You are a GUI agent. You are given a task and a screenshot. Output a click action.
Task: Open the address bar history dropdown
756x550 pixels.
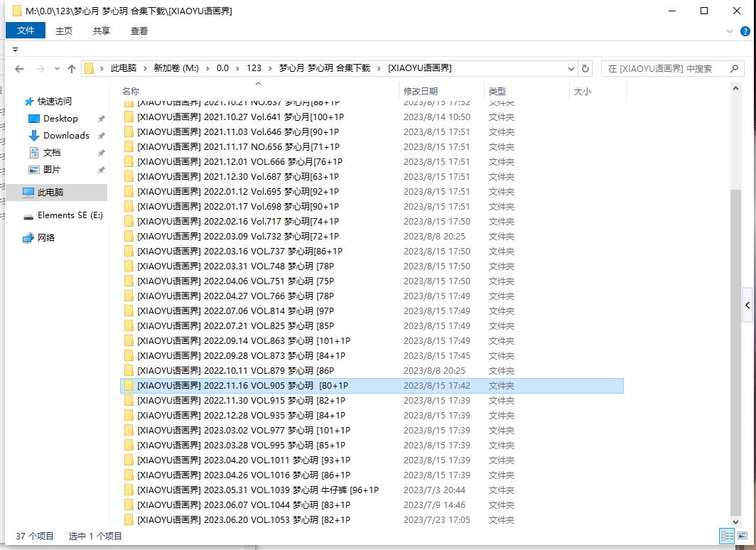(571, 68)
